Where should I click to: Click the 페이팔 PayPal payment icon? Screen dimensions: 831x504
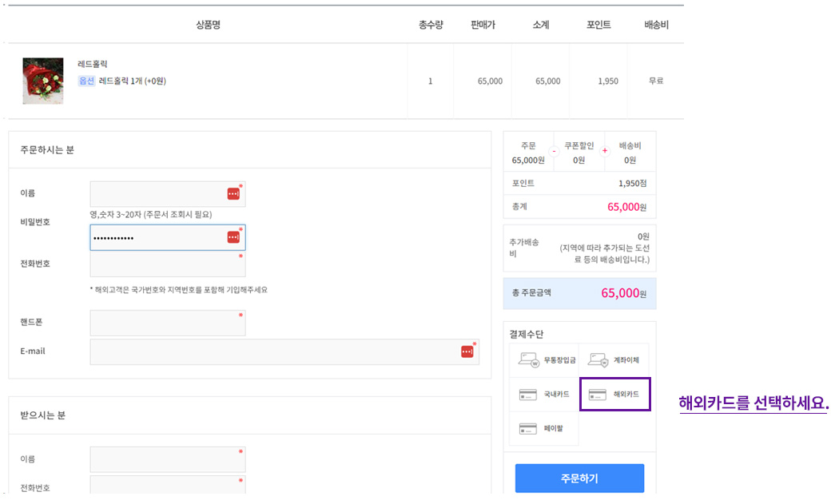point(528,429)
